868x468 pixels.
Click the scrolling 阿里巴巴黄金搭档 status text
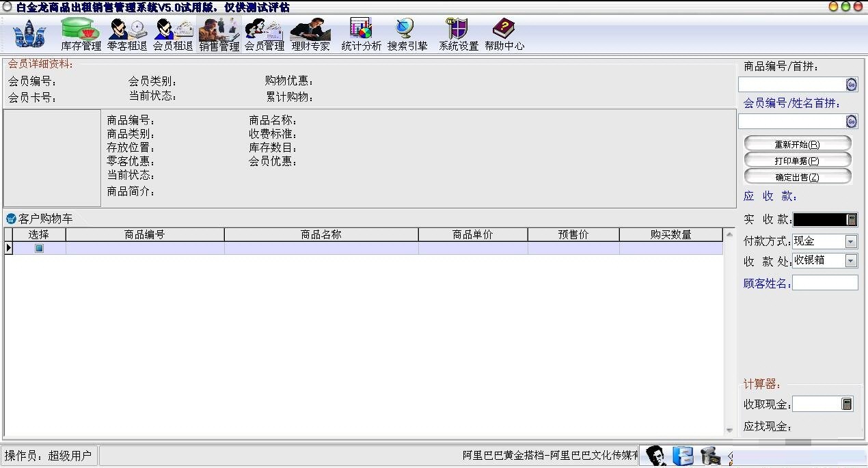[551, 456]
